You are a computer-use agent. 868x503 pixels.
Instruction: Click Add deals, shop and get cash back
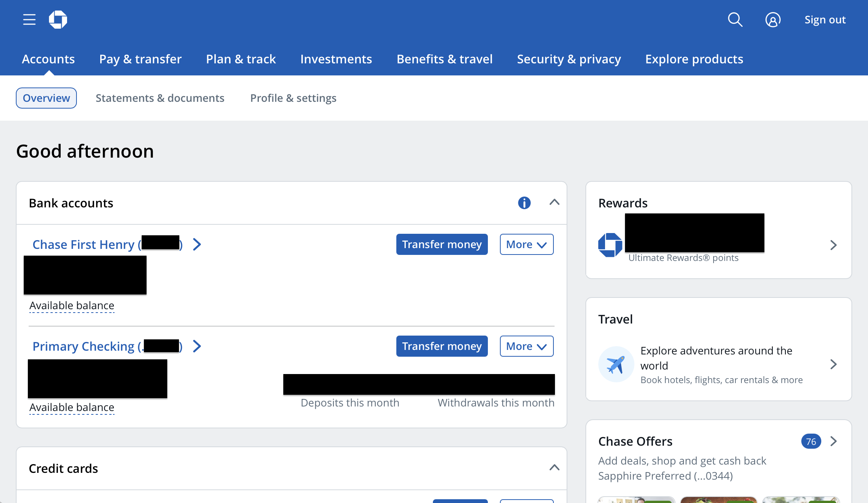click(x=682, y=461)
